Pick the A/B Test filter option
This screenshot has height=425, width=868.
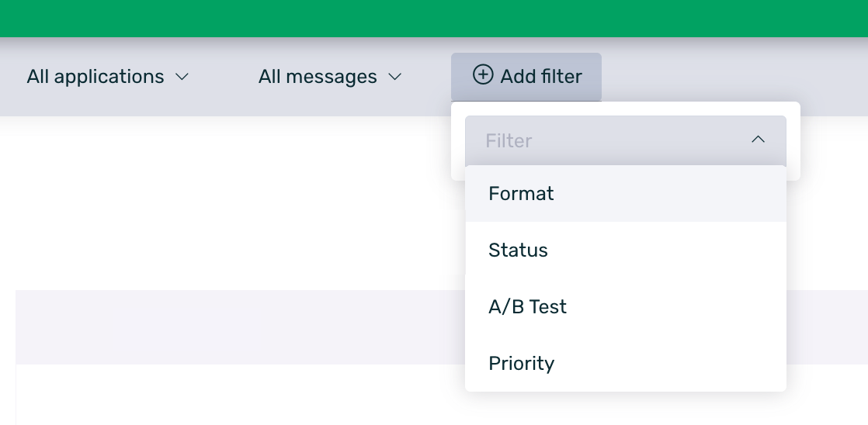click(x=527, y=307)
